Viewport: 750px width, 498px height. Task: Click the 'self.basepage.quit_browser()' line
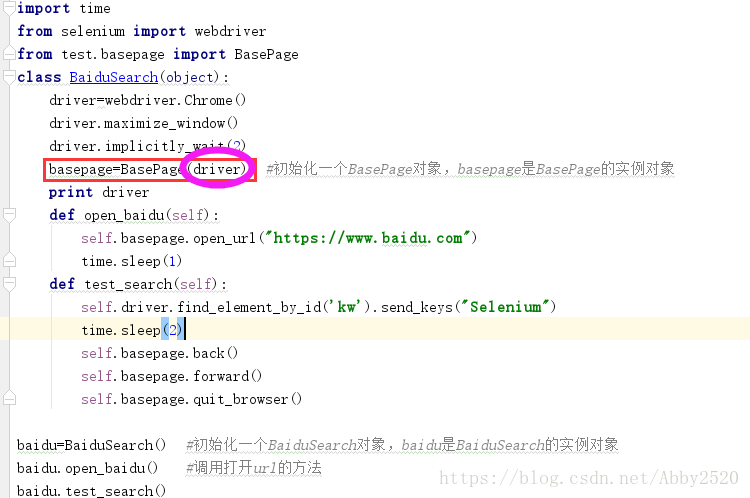[191, 399]
